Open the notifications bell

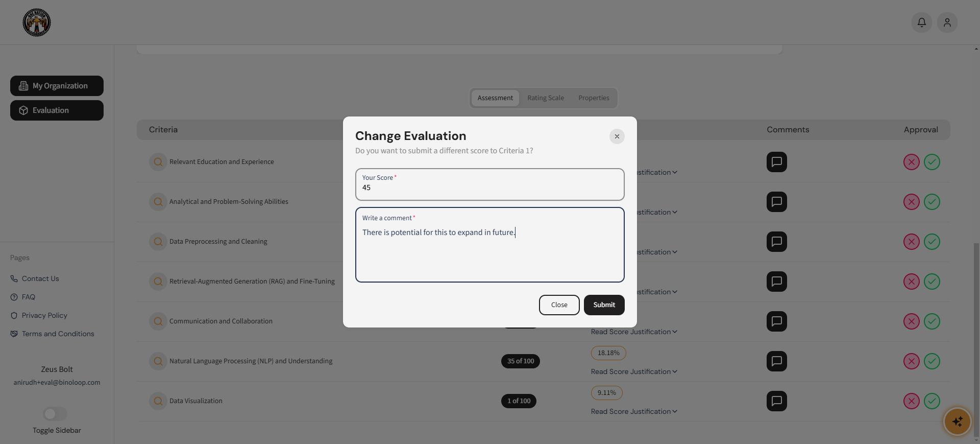921,22
